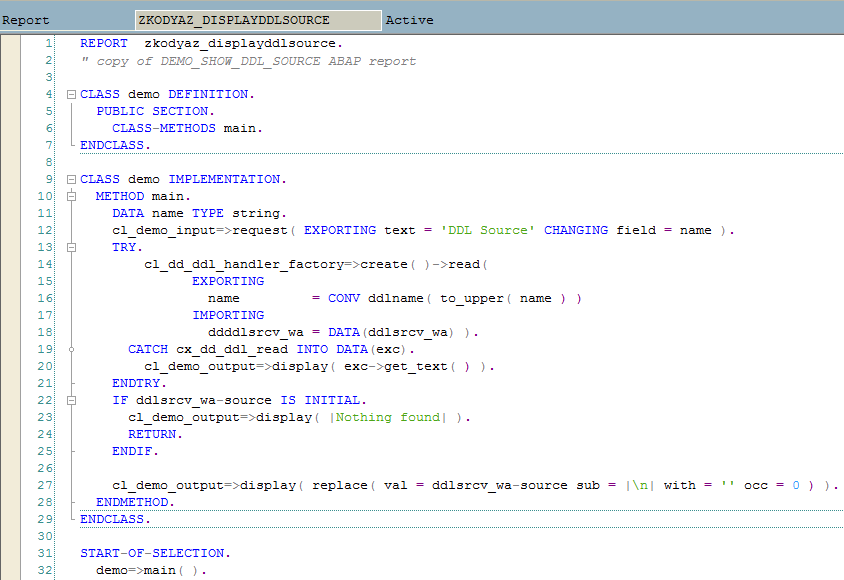Collapse the CLASS demo IMPLEMENTATION block
844x580 pixels.
pos(69,179)
